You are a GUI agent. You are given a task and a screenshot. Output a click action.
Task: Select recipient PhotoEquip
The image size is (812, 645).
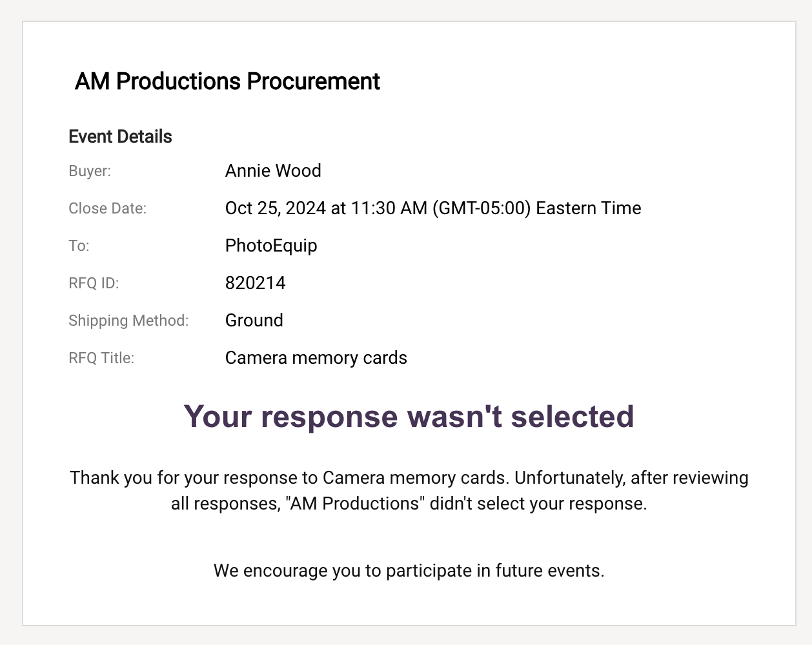[x=271, y=246]
